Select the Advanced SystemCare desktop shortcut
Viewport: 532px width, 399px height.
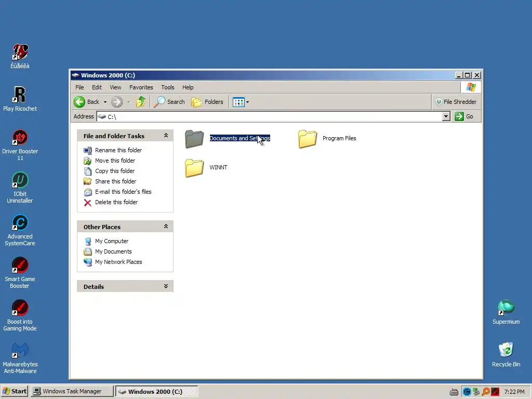[x=20, y=230]
